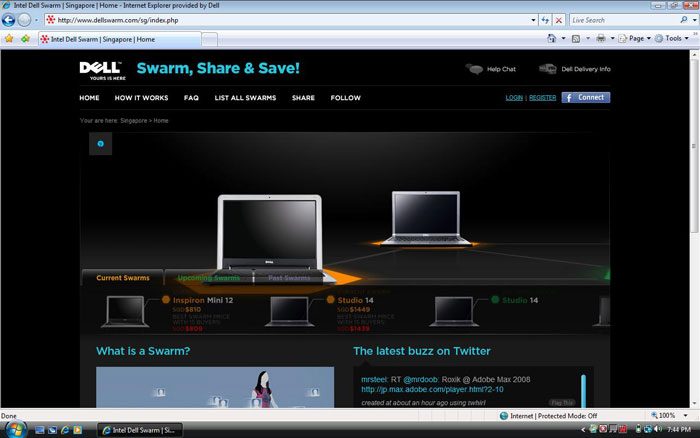
Task: Open LIST ALL SWARMS navigation item
Action: pos(245,98)
